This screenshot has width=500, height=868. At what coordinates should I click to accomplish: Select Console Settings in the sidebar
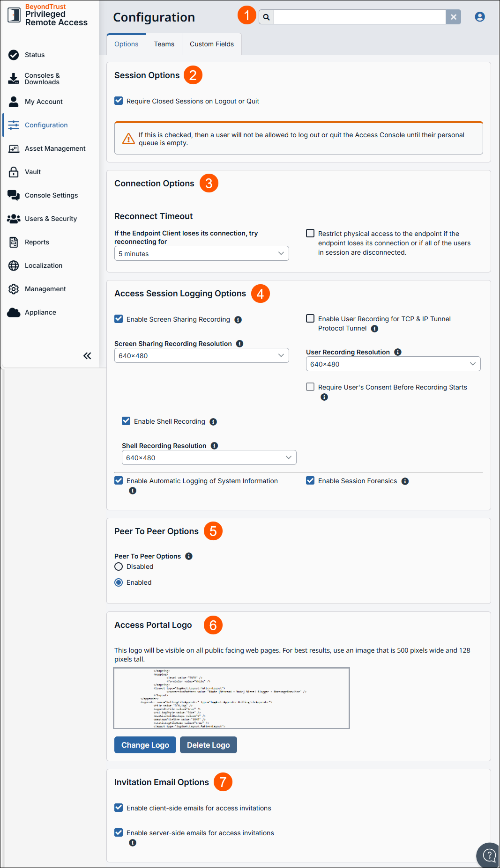coord(51,195)
